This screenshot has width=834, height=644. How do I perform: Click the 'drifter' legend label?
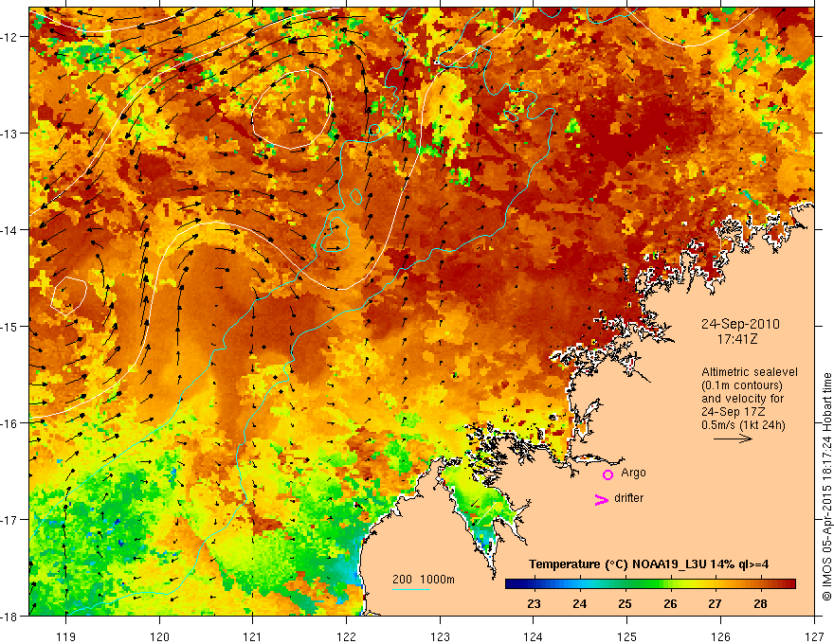[628, 498]
